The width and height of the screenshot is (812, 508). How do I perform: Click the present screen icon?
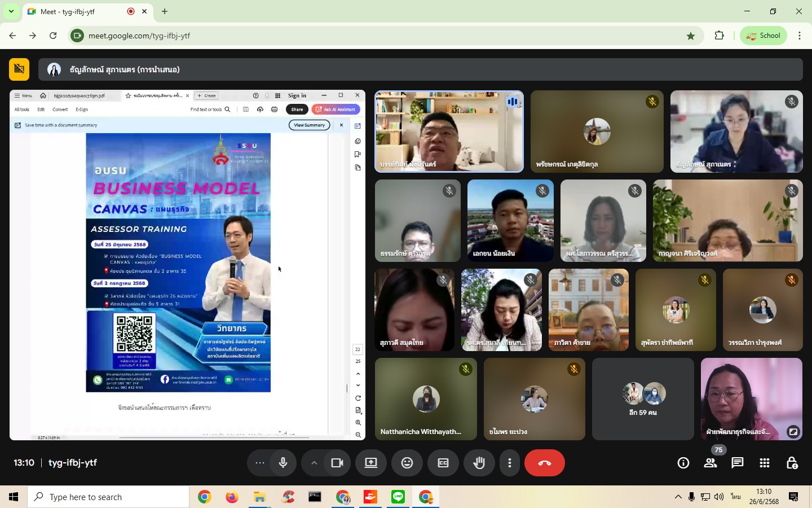(371, 463)
